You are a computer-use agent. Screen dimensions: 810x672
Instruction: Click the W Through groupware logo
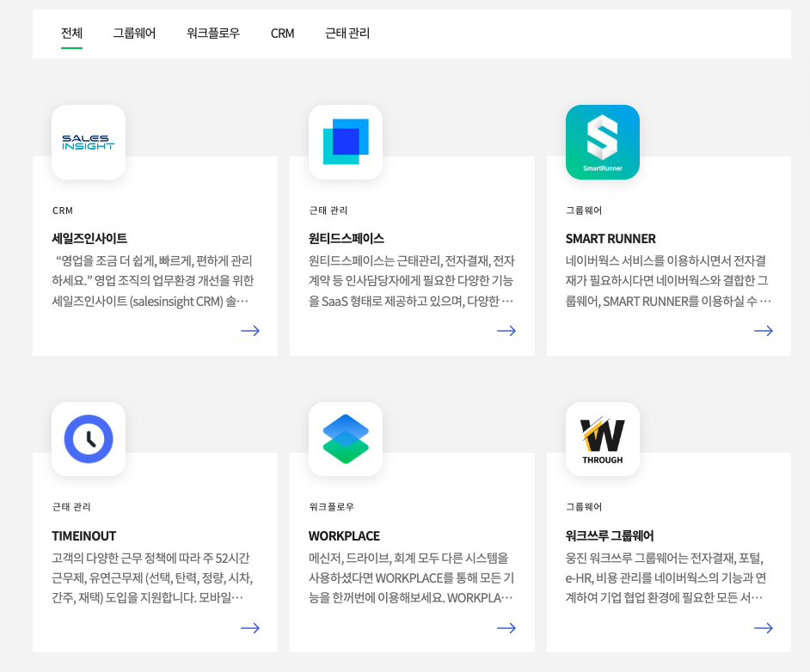pos(602,439)
